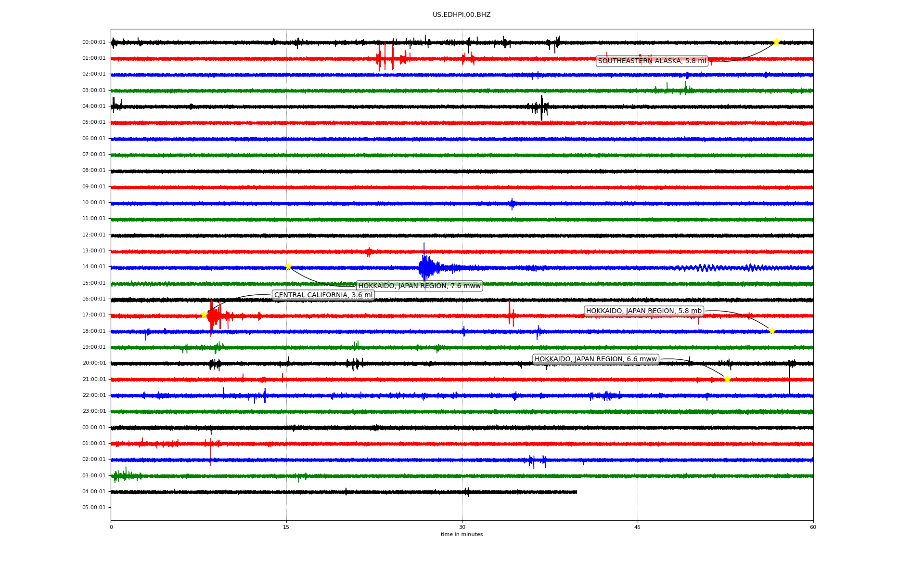
Task: Click the HOKKAIDO, JAPAN REGION, 5.8 mb label
Action: (x=643, y=311)
